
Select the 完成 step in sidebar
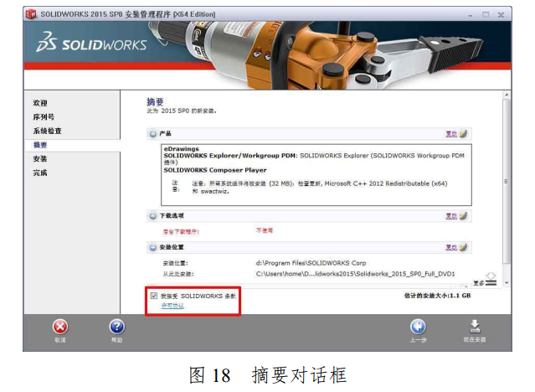coord(40,173)
